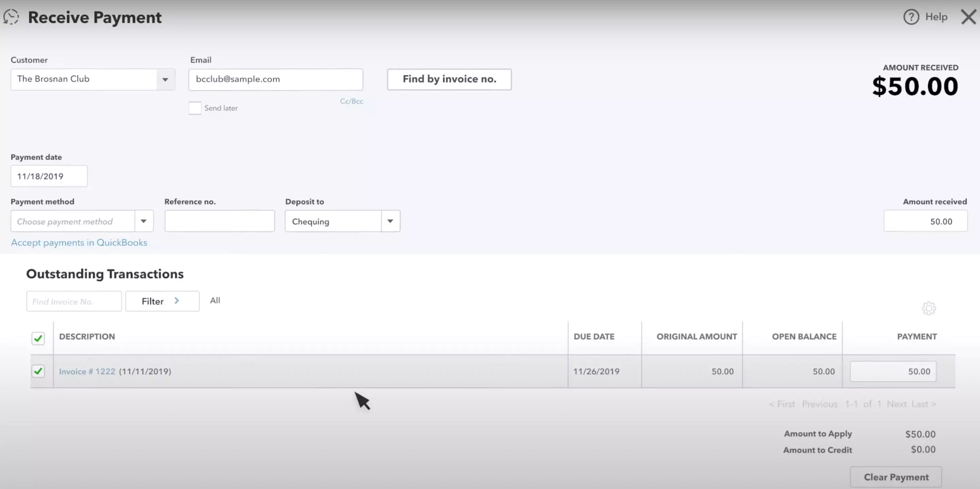Open the Help question mark icon
Screen dimensions: 980x489
click(911, 17)
